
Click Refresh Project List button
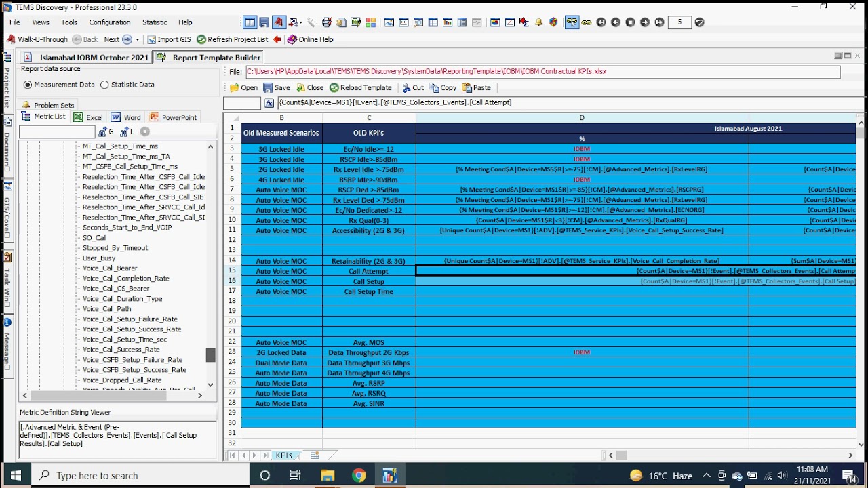pyautogui.click(x=233, y=39)
